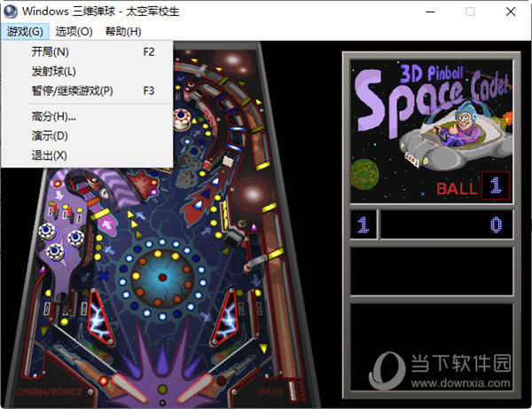Click the player number 1 box
532x409 pixels.
tap(364, 224)
